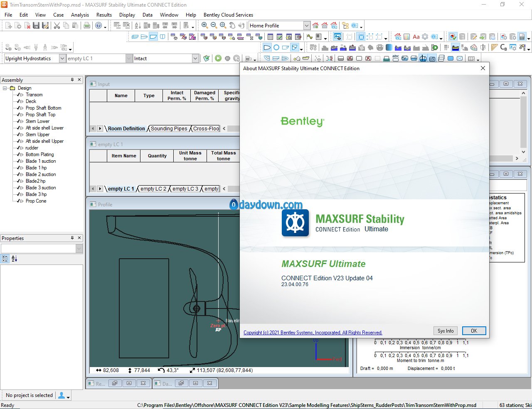Open the Home Profile dropdown
The image size is (532, 409).
(x=307, y=26)
